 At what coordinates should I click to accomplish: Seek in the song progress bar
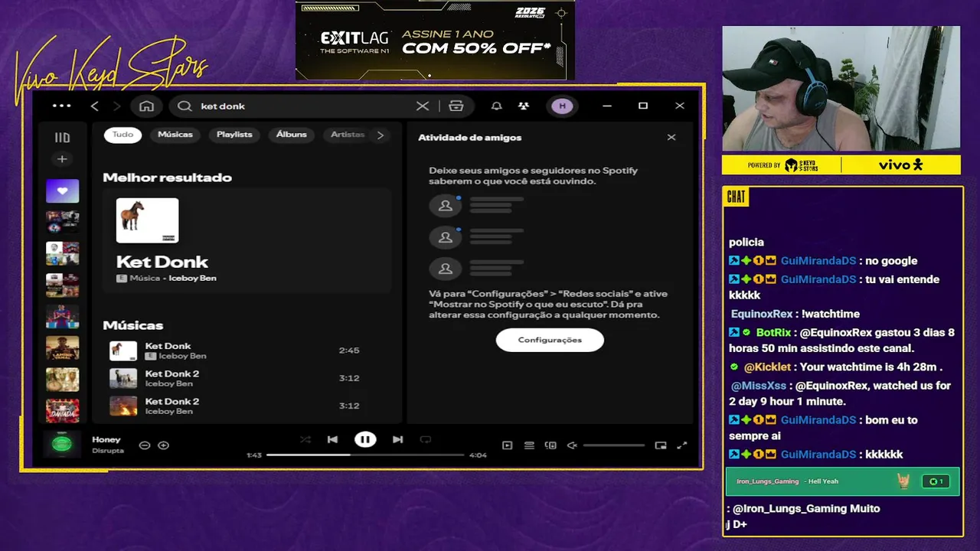365,455
